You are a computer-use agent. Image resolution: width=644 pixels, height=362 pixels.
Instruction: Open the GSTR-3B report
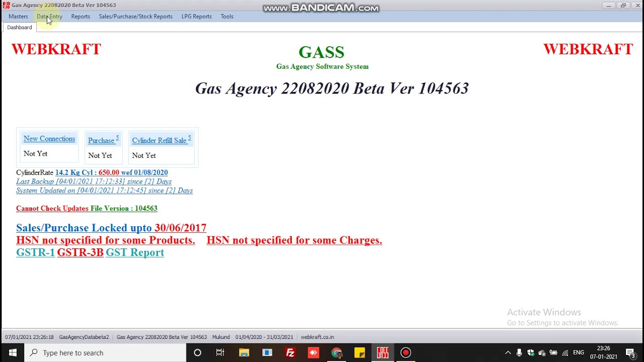click(x=80, y=252)
